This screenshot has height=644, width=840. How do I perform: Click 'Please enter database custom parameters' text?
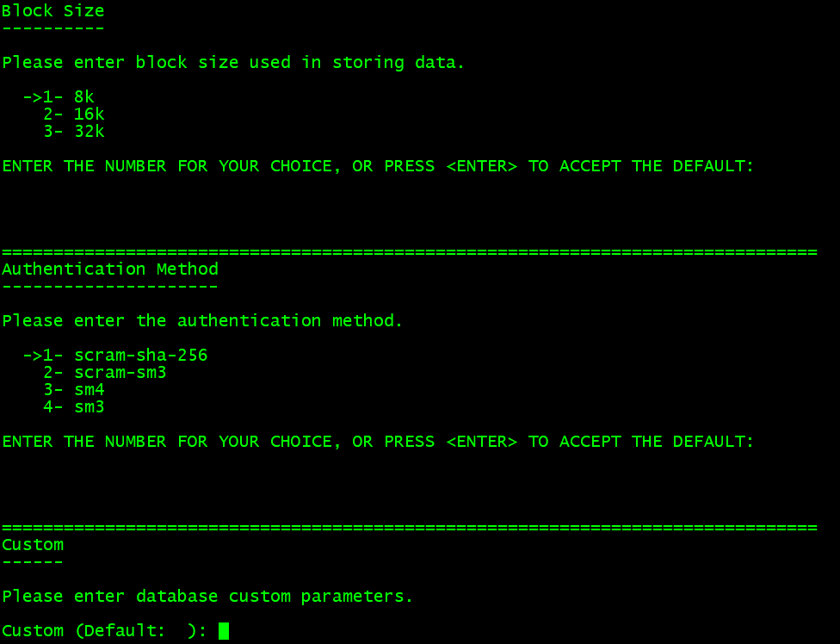coord(207,597)
